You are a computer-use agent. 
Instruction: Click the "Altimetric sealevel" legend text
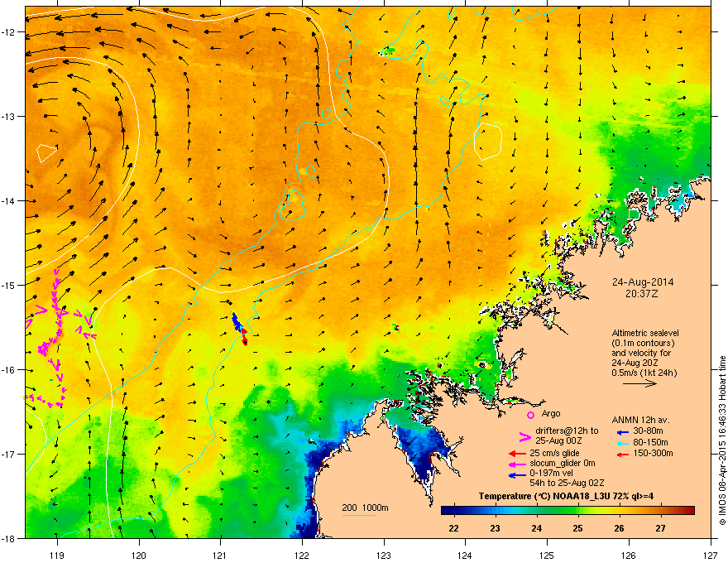point(645,333)
